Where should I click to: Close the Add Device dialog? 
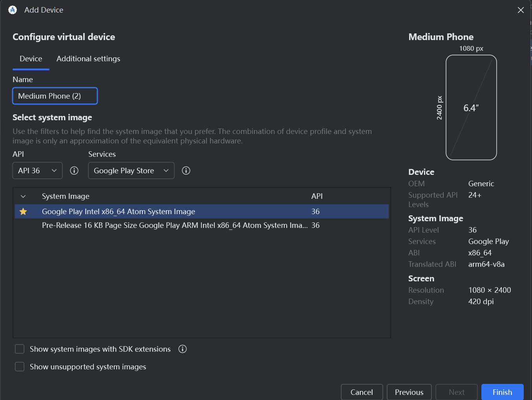pyautogui.click(x=521, y=10)
